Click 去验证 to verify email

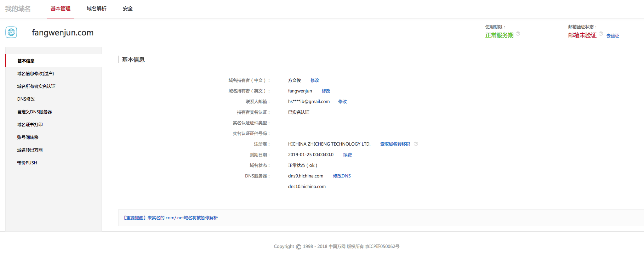point(613,36)
